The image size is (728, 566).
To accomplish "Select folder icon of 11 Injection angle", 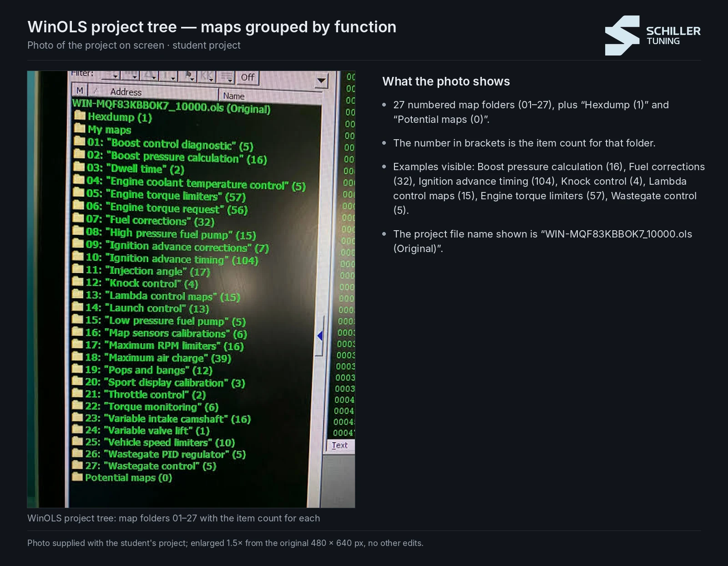I will pyautogui.click(x=78, y=269).
